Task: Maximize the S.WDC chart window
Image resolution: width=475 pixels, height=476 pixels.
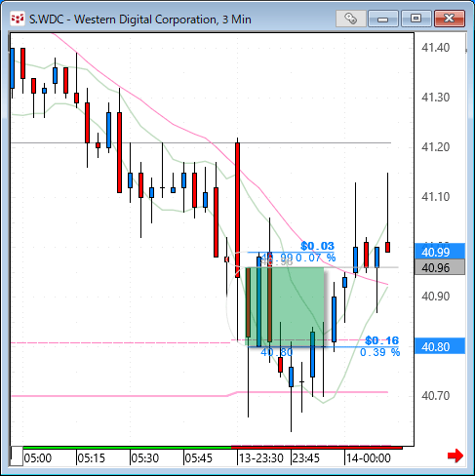Action: [416, 19]
